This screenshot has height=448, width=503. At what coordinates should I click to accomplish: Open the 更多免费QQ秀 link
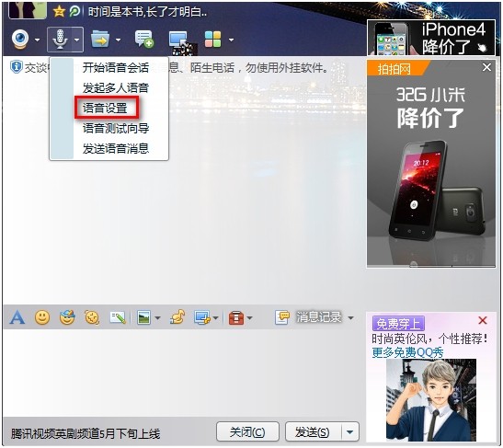coord(407,352)
